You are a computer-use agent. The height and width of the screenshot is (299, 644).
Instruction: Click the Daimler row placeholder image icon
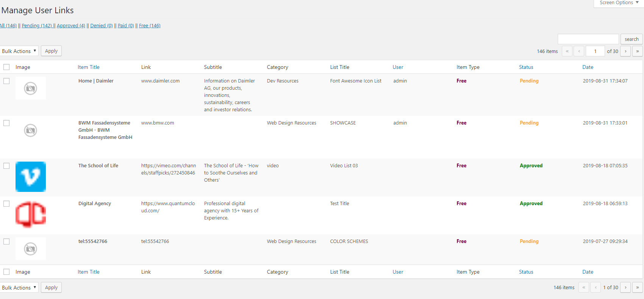point(31,88)
